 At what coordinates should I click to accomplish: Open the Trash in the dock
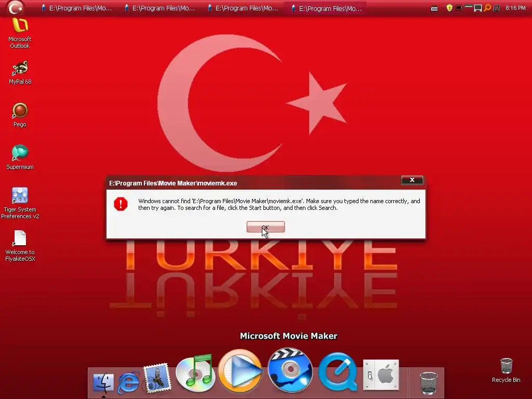428,383
